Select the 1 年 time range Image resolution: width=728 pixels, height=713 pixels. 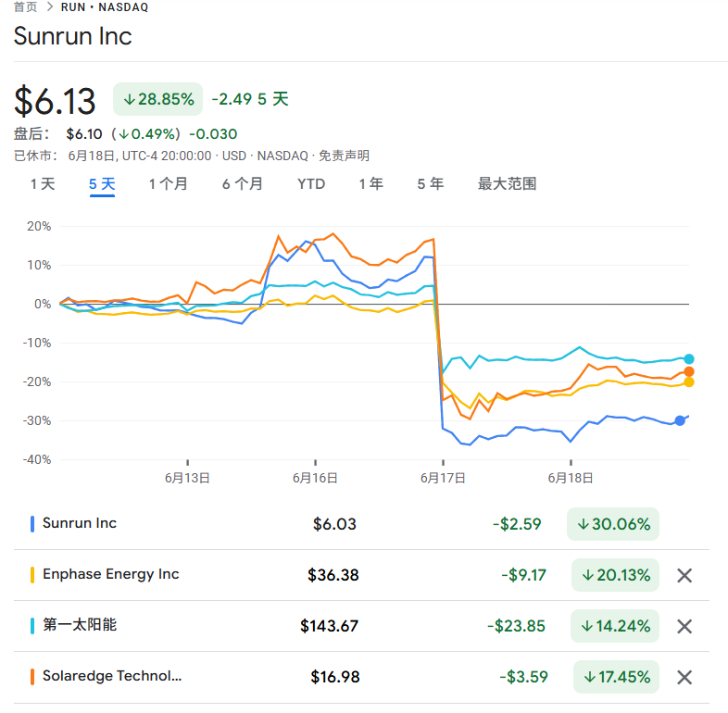pyautogui.click(x=370, y=184)
